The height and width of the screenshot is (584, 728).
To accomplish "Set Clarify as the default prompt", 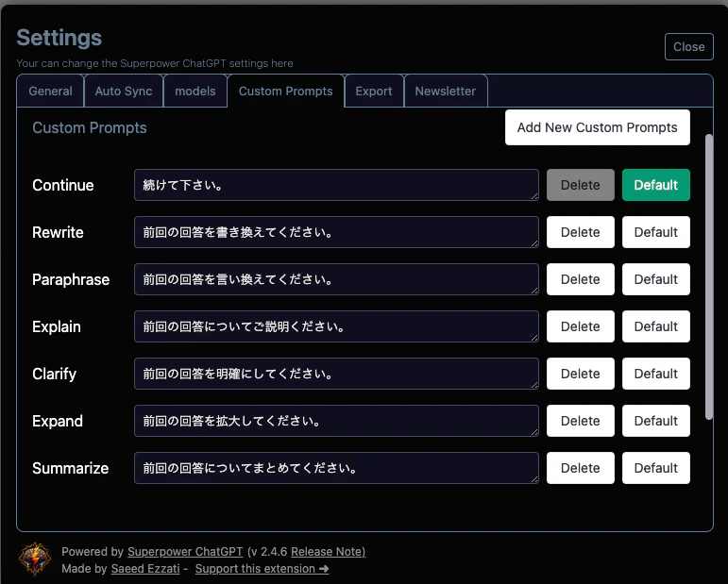I will [x=656, y=374].
